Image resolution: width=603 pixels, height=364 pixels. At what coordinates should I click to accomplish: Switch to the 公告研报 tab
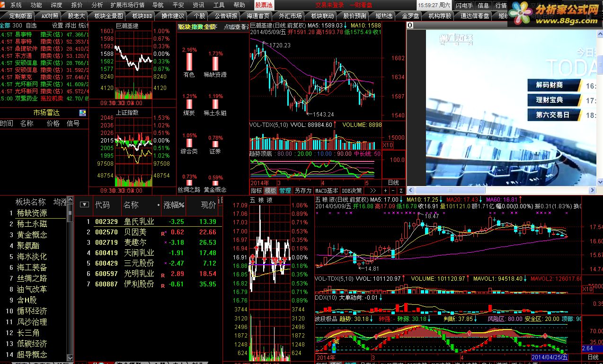pos(226,16)
